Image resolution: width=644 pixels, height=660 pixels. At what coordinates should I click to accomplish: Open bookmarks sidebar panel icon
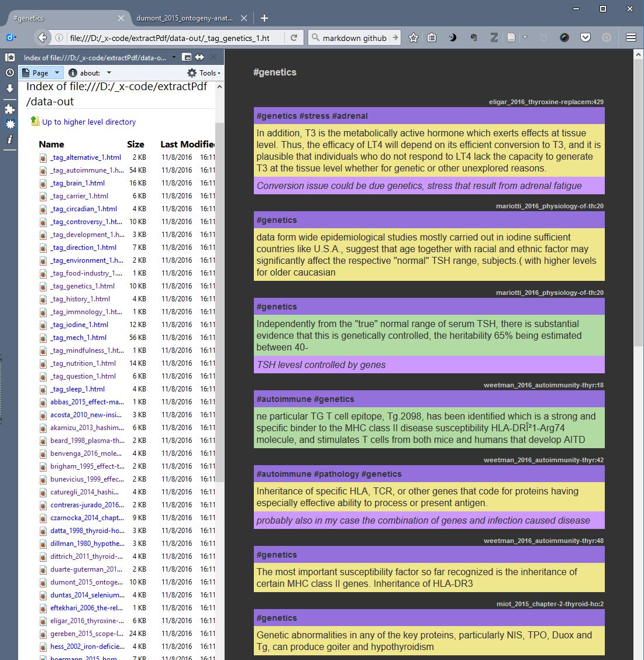point(10,57)
